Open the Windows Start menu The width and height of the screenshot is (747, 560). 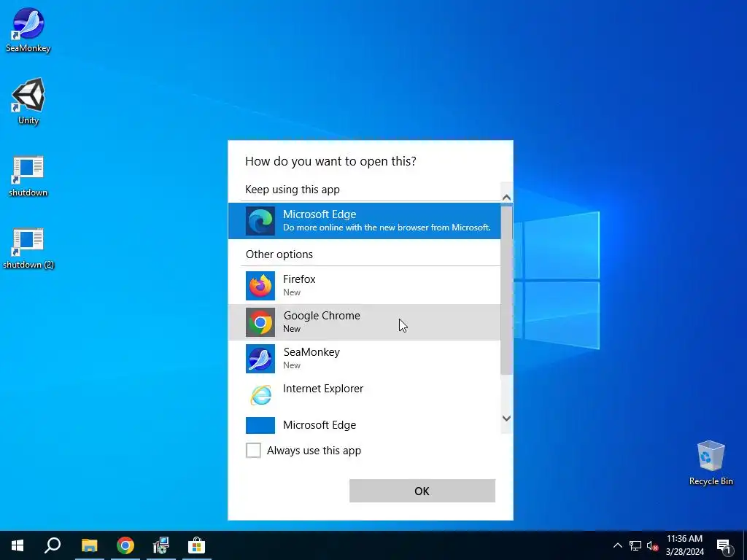coord(18,545)
